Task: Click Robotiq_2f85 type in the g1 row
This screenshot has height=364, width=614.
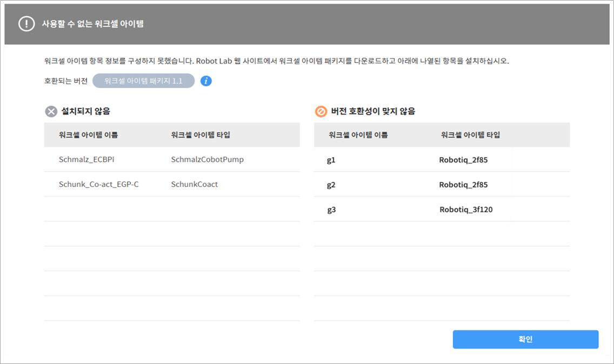Action: [x=463, y=160]
